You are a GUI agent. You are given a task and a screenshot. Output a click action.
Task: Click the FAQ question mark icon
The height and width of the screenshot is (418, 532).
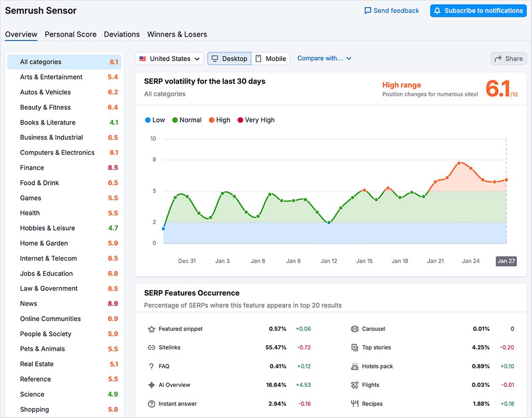151,367
